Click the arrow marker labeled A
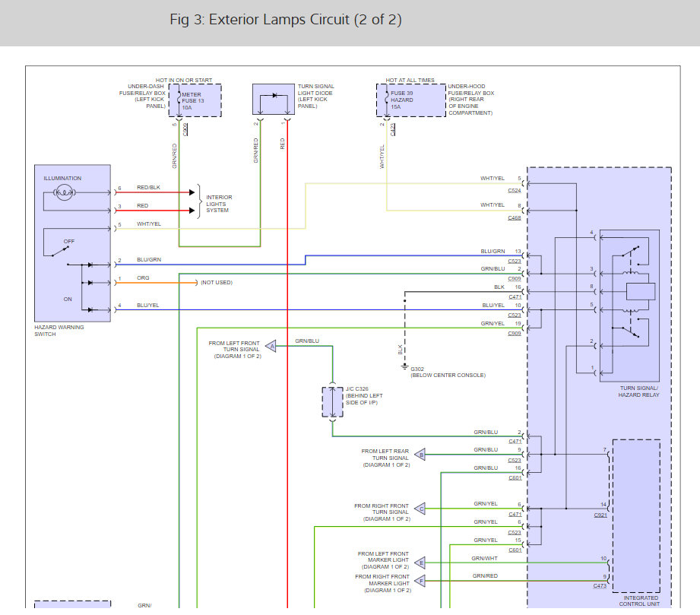700x615 pixels. pos(271,346)
